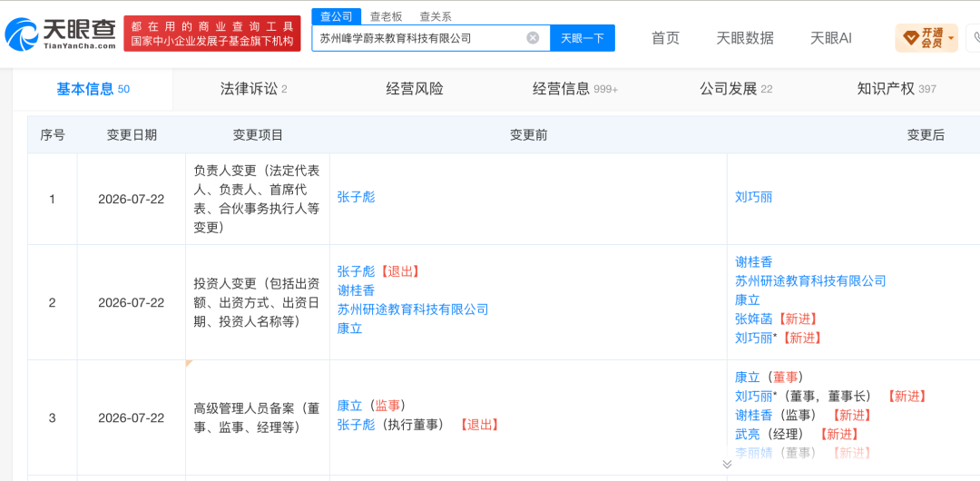Click the 变更项目 column header
Viewport: 980px width, 481px height.
(258, 135)
